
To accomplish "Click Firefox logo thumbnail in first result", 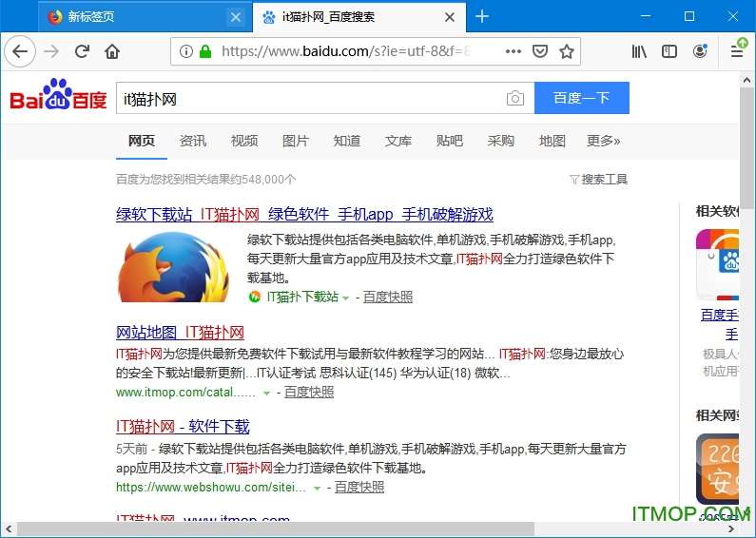I will [174, 267].
